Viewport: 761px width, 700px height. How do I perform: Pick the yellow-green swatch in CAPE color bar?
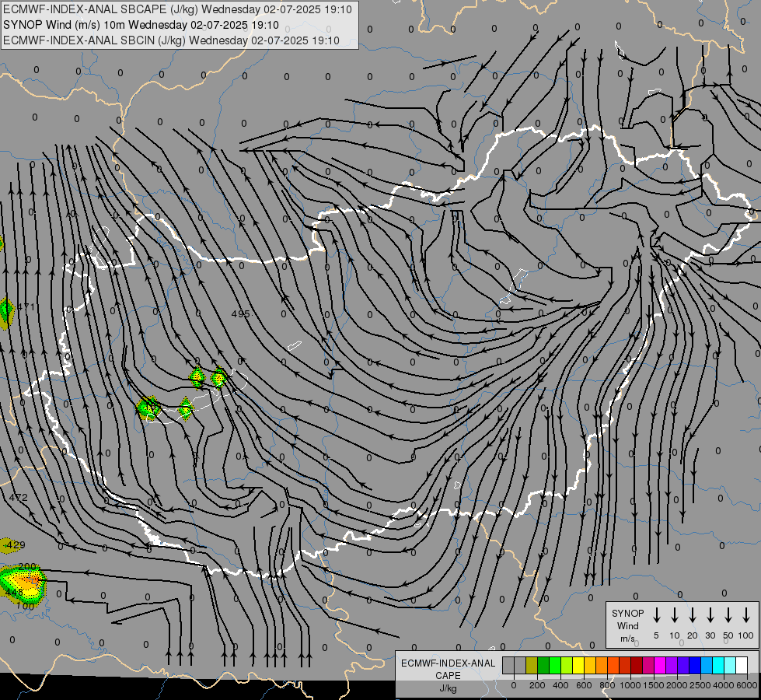[x=567, y=665]
